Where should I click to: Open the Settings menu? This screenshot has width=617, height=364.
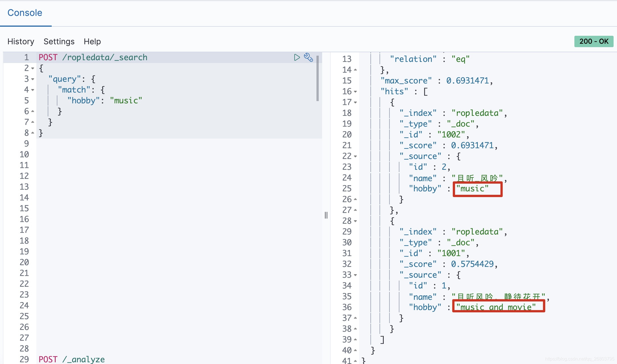59,41
